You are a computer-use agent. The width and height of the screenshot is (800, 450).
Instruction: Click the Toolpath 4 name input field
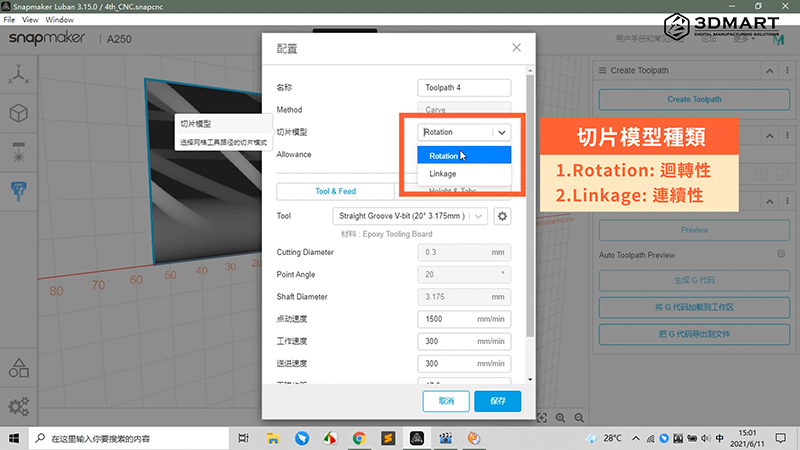point(464,88)
